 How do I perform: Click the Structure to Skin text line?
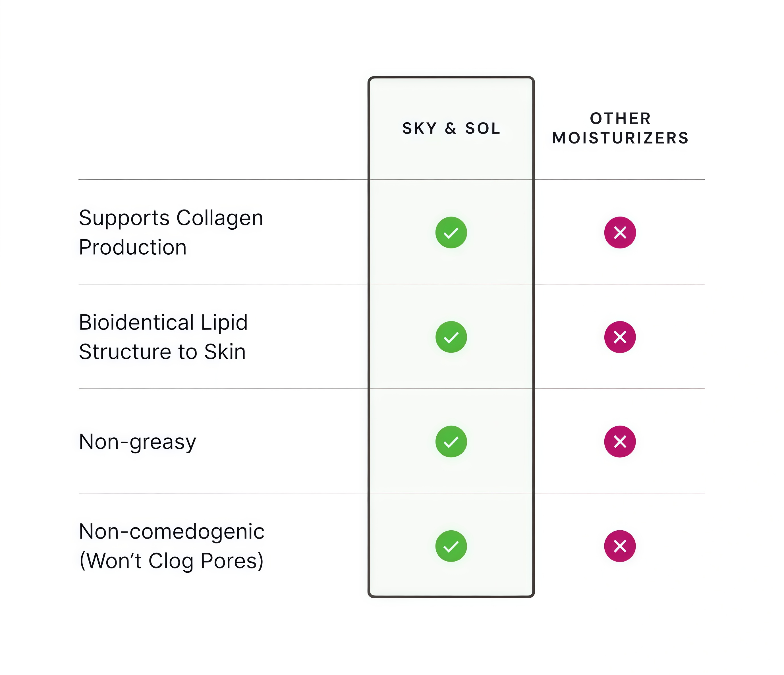tap(162, 352)
